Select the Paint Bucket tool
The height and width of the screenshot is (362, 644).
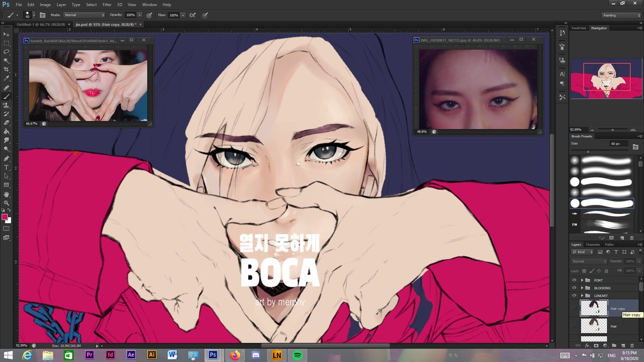click(x=6, y=131)
